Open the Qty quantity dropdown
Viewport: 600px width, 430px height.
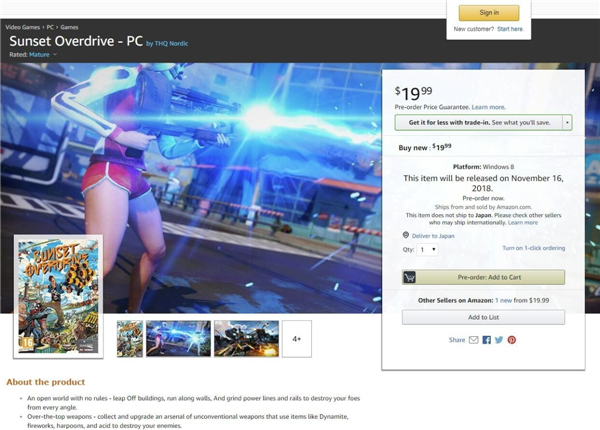427,249
